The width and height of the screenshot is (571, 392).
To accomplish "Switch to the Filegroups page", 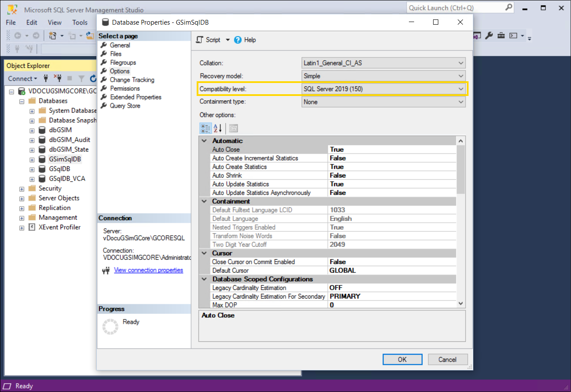I will [123, 63].
